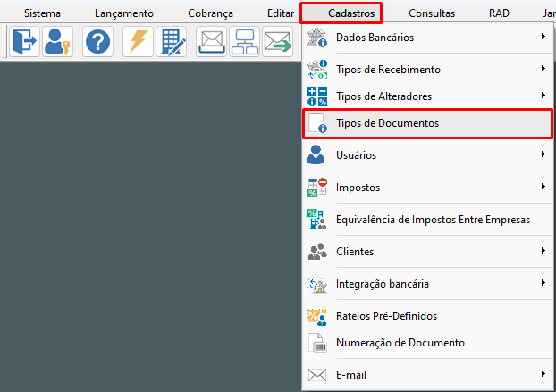The width and height of the screenshot is (556, 392).
Task: Click the user with key toolbar icon
Action: click(58, 41)
